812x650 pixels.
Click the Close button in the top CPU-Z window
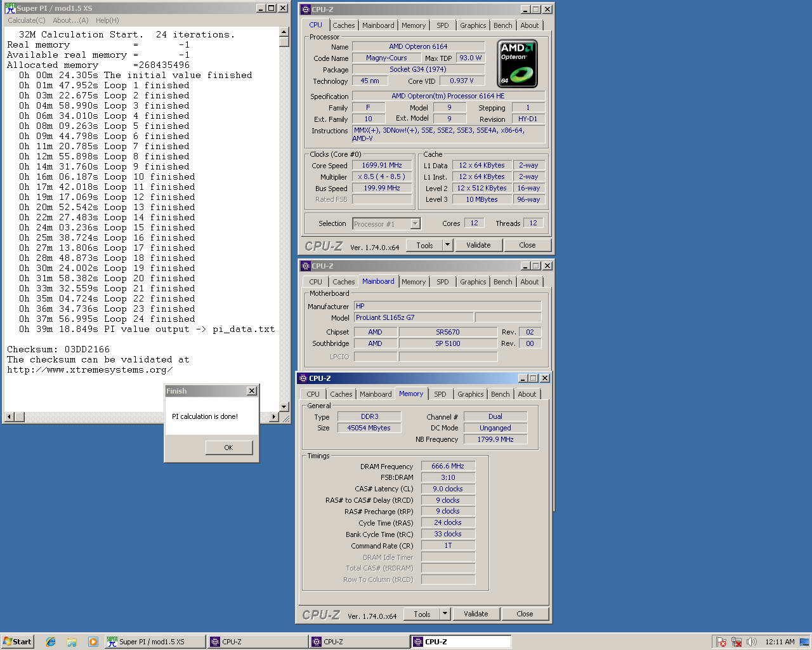point(527,245)
